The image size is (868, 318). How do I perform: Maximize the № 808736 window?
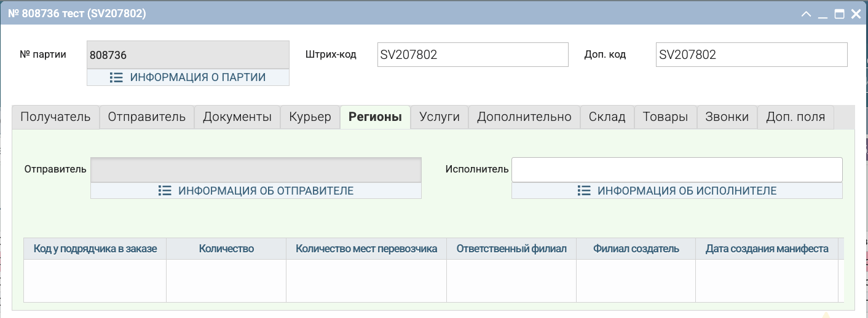[x=839, y=14]
